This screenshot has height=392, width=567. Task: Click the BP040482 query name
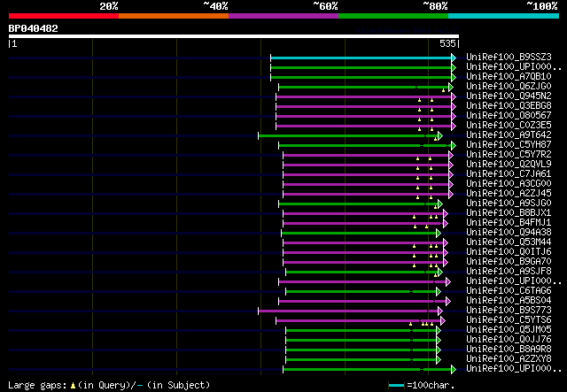coord(34,28)
